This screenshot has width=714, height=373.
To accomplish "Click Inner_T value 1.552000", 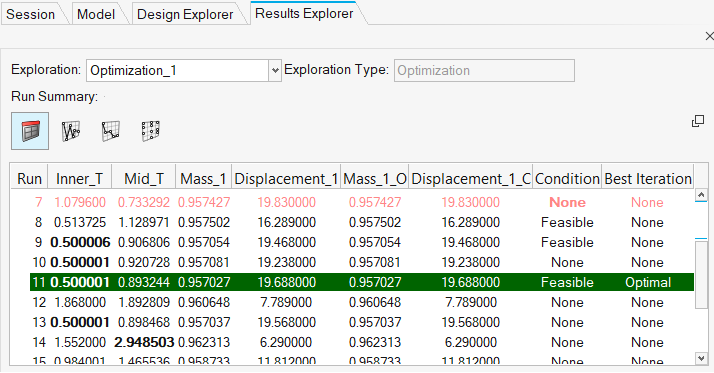I will pyautogui.click(x=80, y=342).
